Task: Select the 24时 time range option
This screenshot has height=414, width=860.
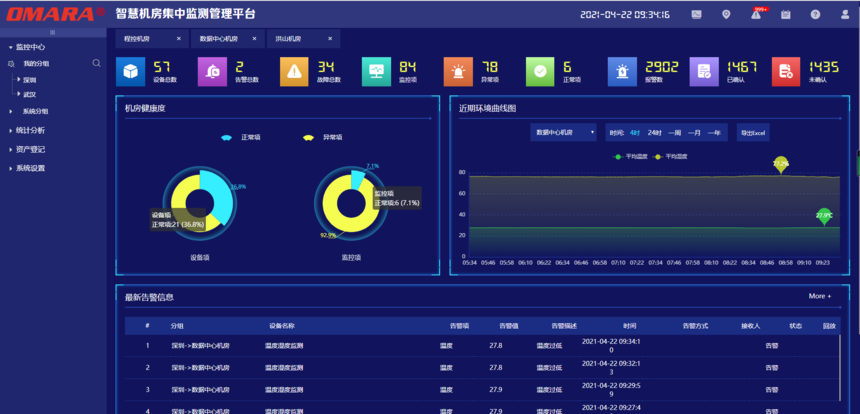Action: click(x=654, y=132)
